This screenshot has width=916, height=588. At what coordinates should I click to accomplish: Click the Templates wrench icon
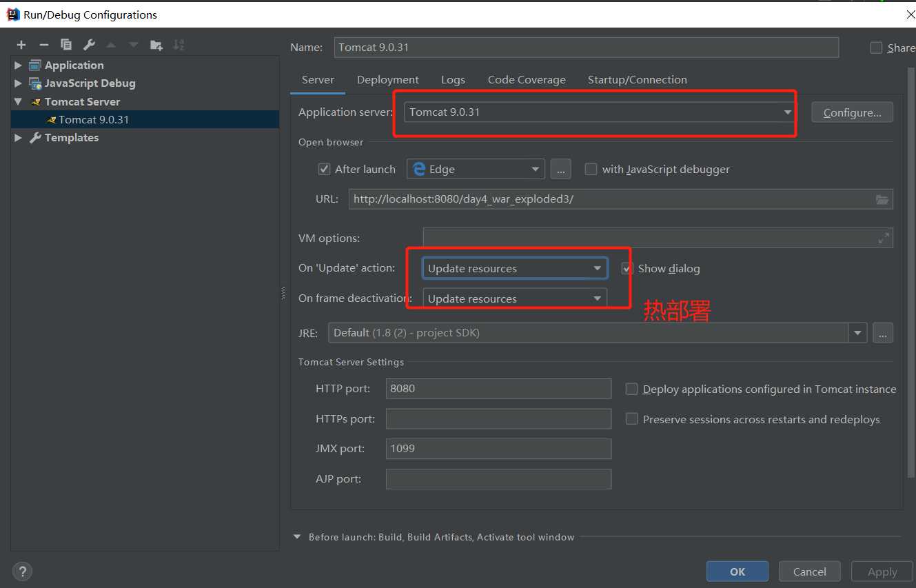(36, 138)
